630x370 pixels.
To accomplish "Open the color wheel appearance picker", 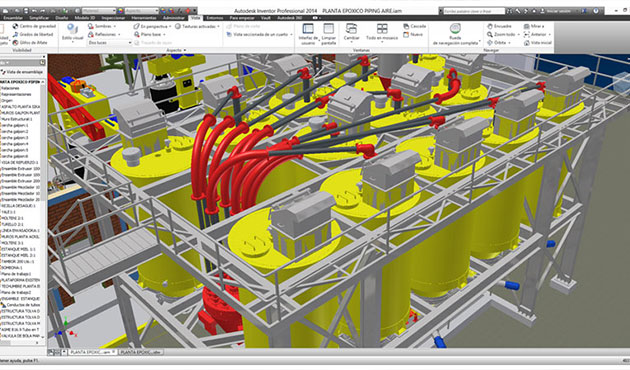I will point(121,11).
